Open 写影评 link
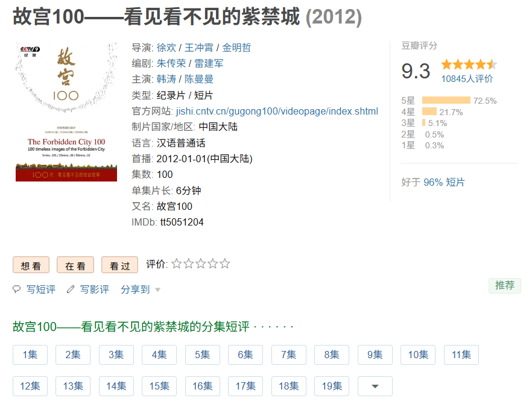Screen dimensions: 532x404 [x=95, y=289]
